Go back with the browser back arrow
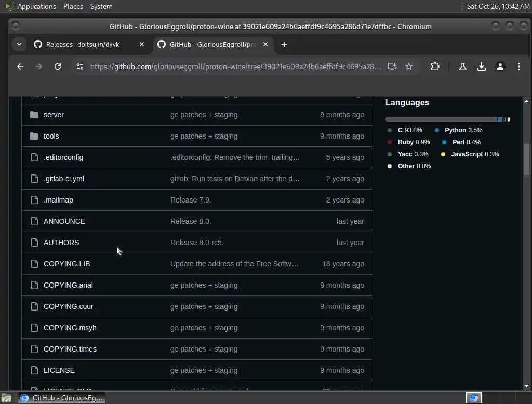 click(20, 66)
